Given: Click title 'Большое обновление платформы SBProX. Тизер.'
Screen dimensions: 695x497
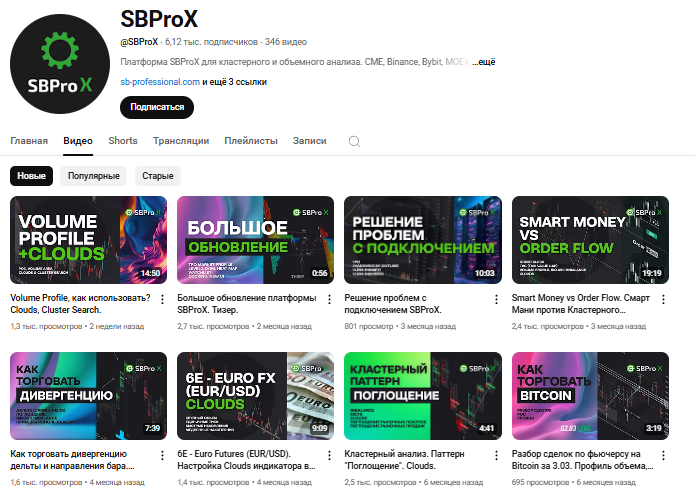Looking at the screenshot, I should point(247,304).
